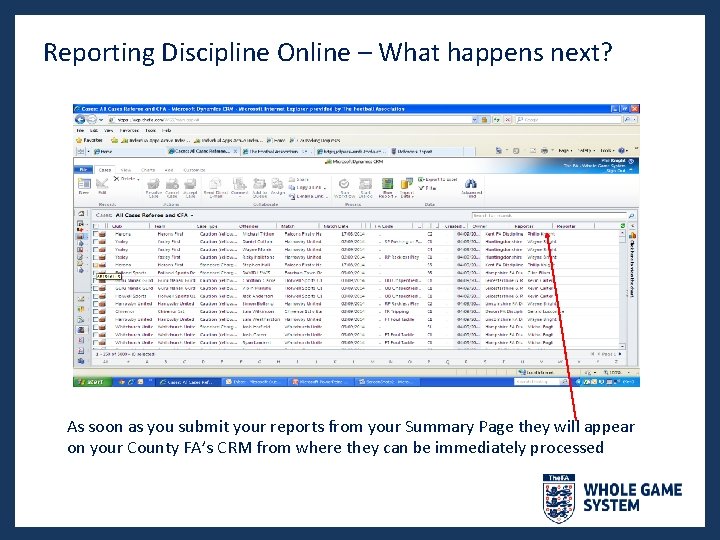
Task: Tick the checkbox for the Michael Tilden row
Action: click(96, 234)
